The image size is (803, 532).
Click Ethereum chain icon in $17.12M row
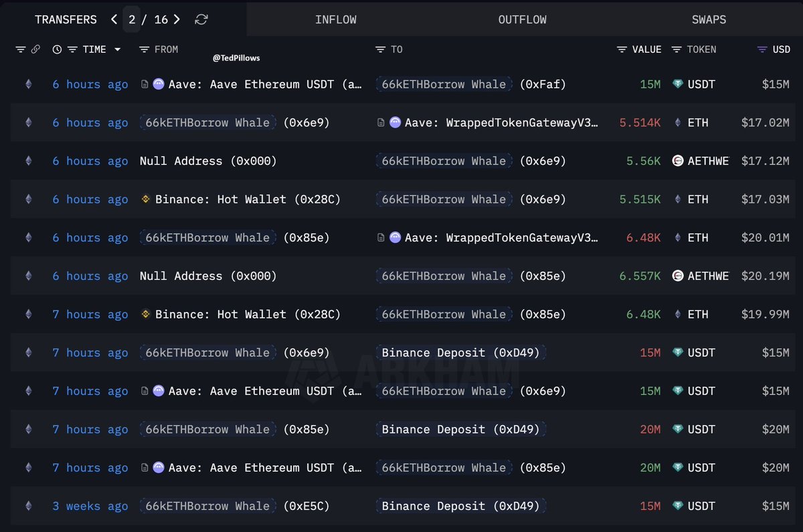[x=28, y=161]
